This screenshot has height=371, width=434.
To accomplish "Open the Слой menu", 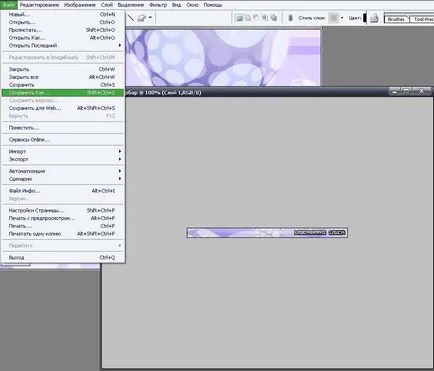I will 107,5.
